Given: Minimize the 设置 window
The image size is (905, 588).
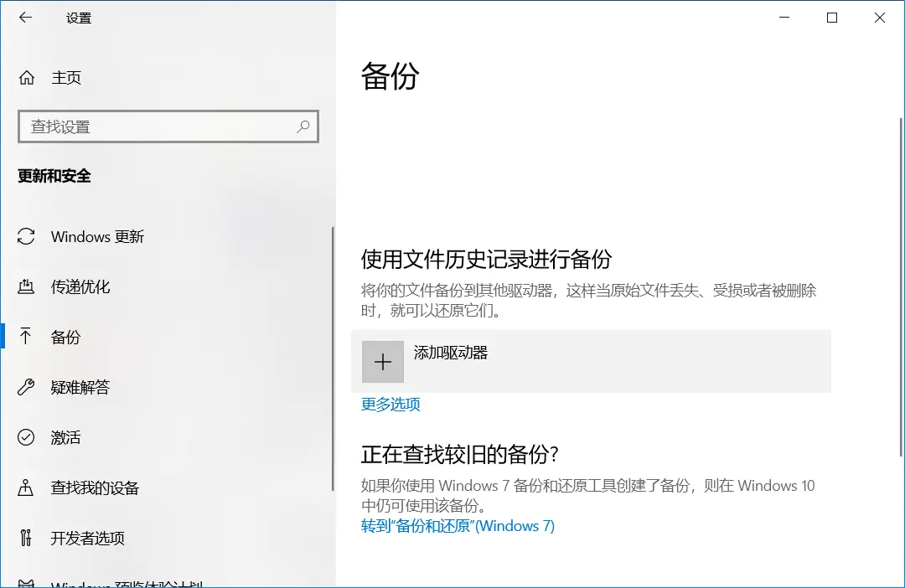Looking at the screenshot, I should pos(784,18).
